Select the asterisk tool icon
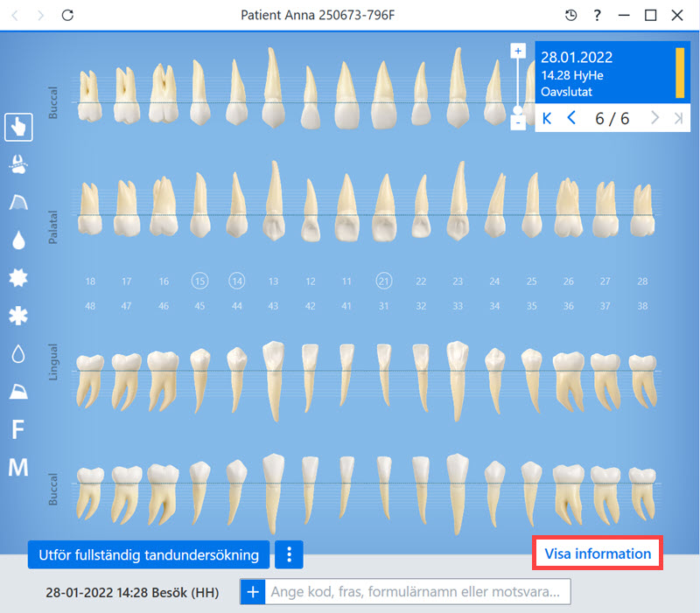Screen dimensions: 700x613 18,316
